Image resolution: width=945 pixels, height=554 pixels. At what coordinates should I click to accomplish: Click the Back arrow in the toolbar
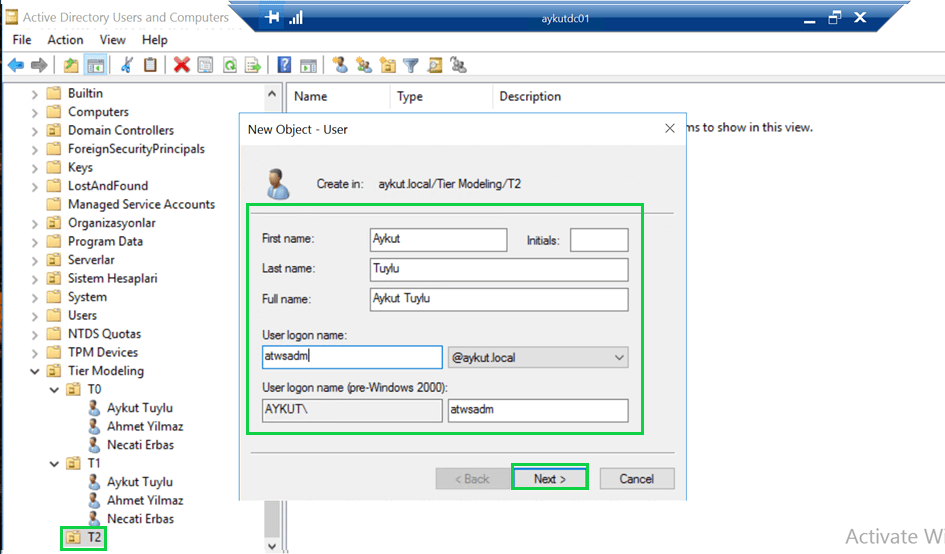[15, 65]
